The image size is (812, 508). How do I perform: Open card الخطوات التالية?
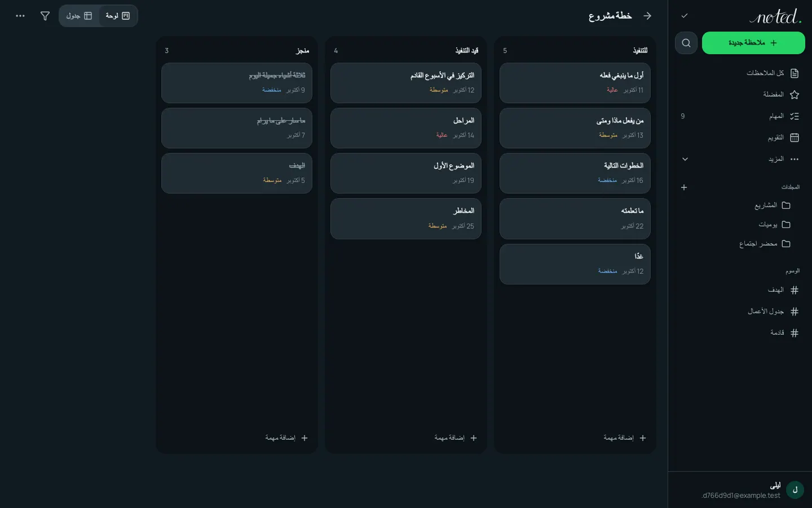coord(575,173)
